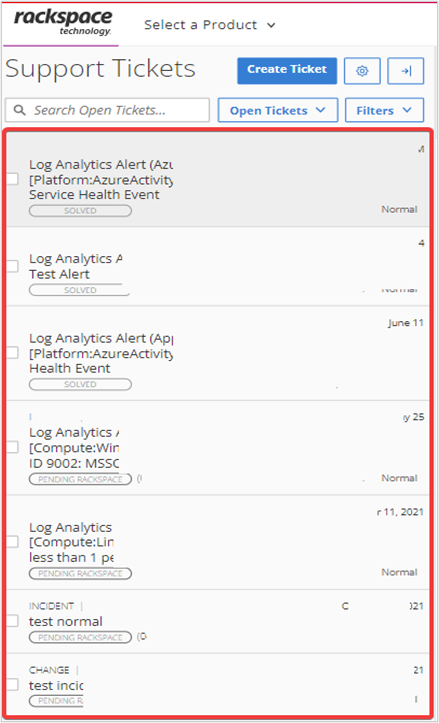
Task: Focus the Search Open Tickets field
Action: [107, 110]
